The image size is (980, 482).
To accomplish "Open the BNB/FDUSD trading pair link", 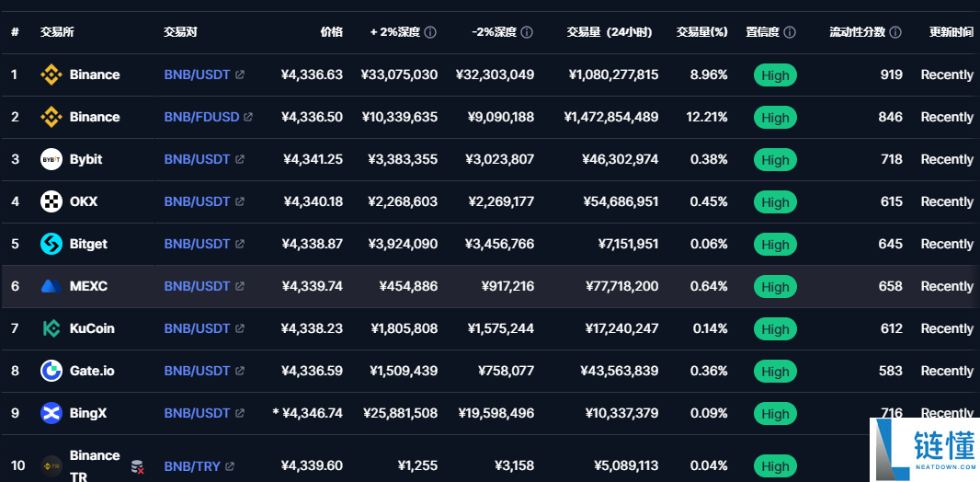I will (201, 117).
